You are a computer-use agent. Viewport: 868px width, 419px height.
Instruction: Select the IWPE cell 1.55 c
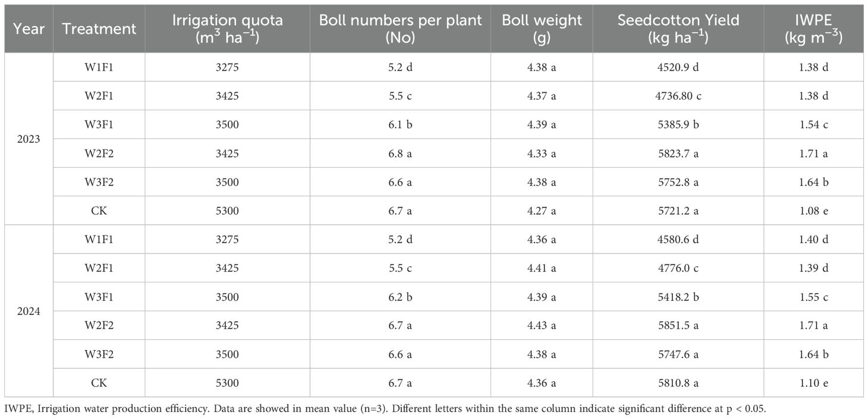813,297
